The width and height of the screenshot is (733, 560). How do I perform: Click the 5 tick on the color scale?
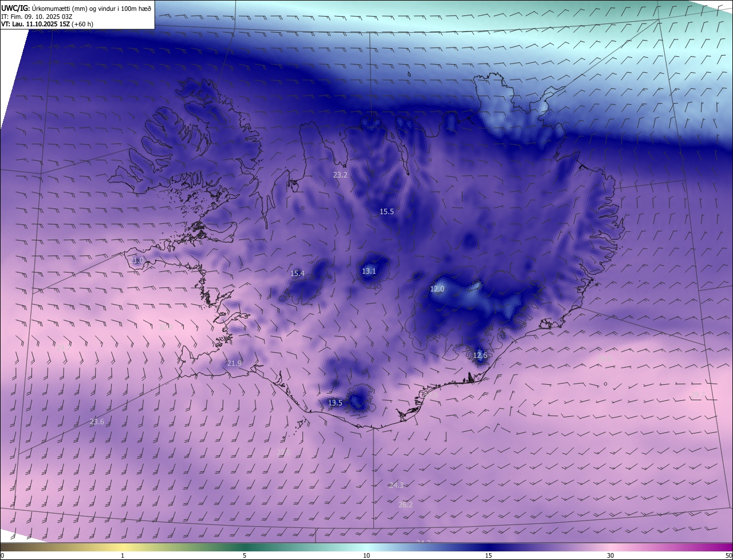[x=245, y=555]
